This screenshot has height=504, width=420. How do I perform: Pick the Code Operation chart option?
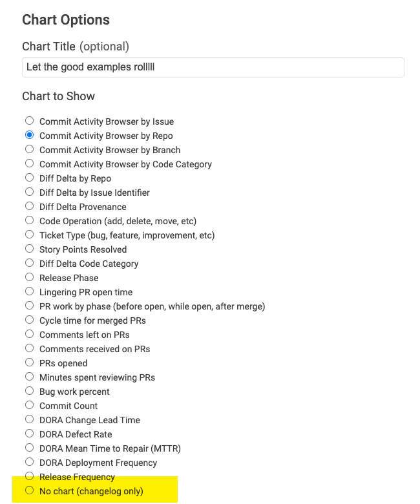pyautogui.click(x=29, y=220)
